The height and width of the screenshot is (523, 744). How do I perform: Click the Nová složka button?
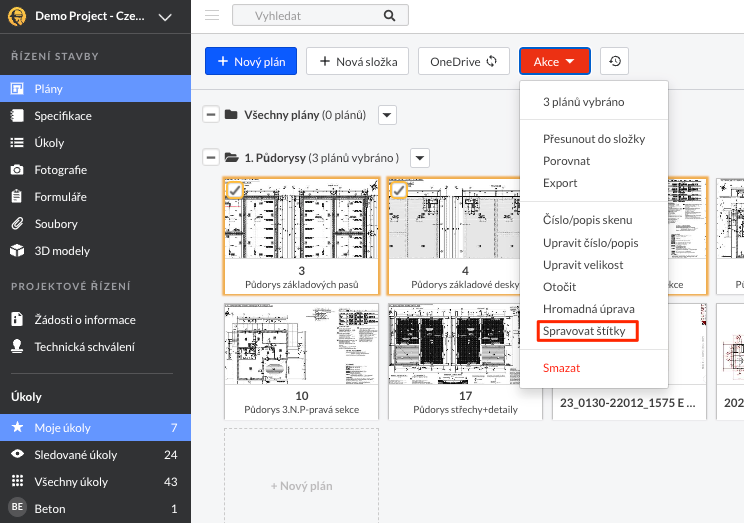pos(357,61)
